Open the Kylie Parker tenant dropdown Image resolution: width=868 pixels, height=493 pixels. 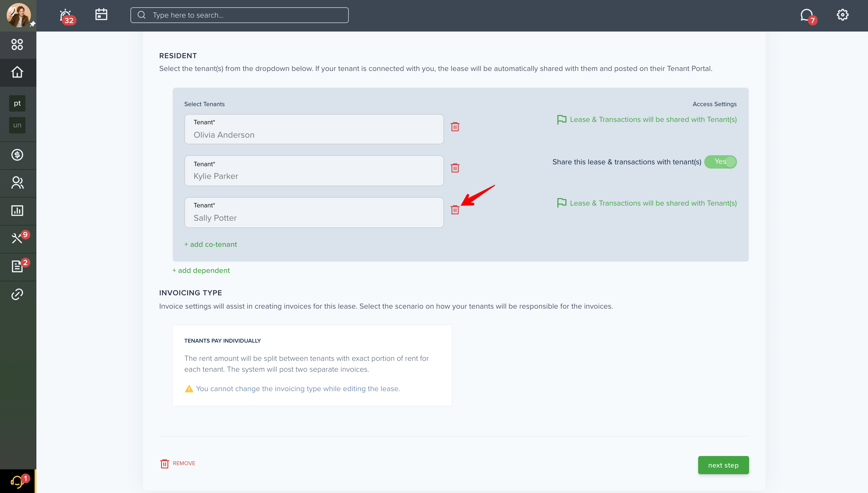[x=314, y=171]
